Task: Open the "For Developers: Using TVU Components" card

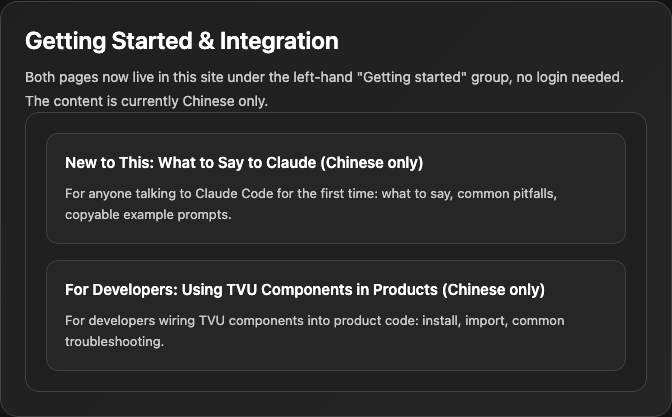Action: (336, 315)
